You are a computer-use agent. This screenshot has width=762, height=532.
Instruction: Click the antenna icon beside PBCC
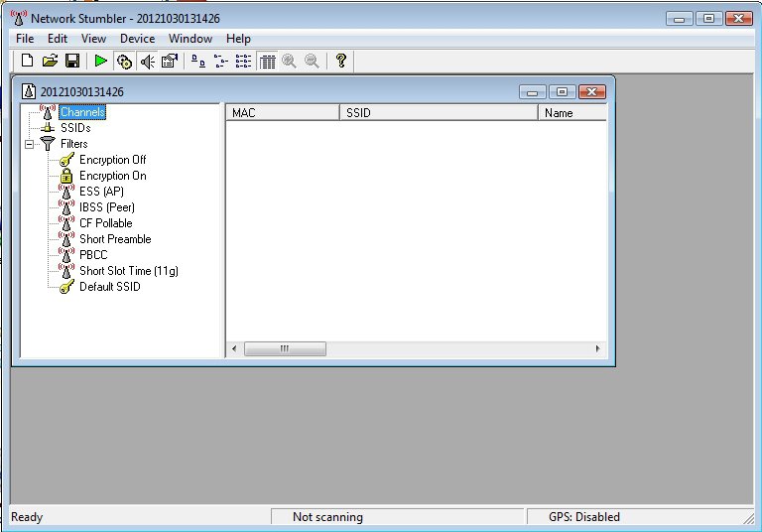[66, 255]
